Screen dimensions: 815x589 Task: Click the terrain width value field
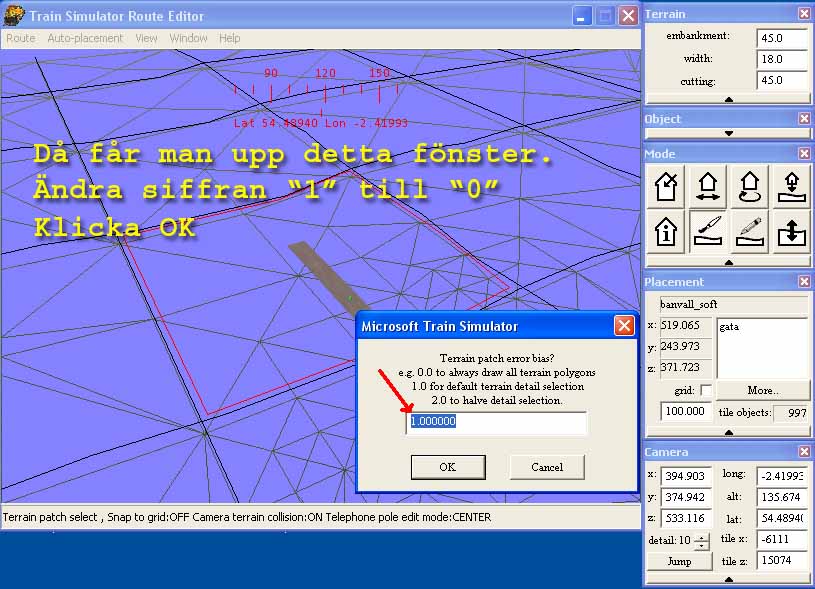[x=782, y=59]
